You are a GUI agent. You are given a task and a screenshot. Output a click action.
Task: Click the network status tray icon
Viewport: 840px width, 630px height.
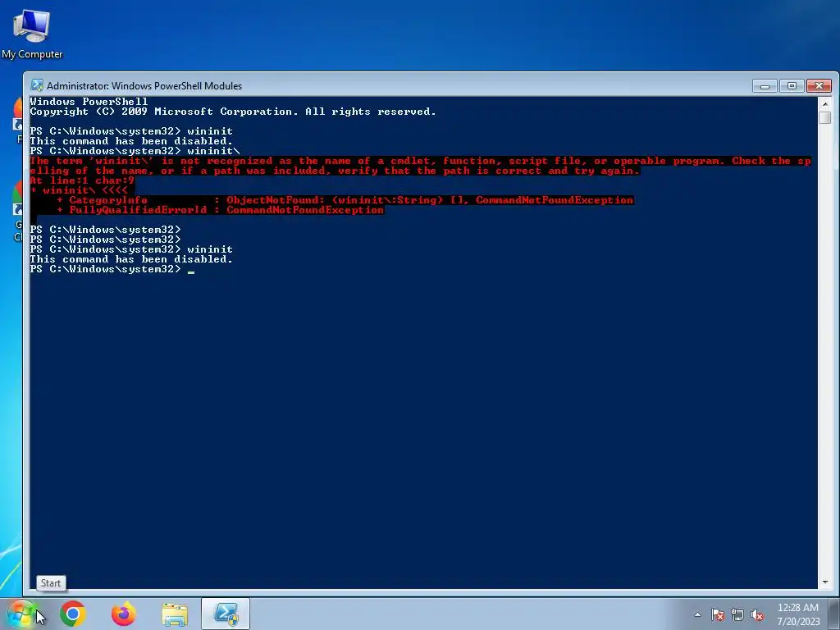click(737, 614)
